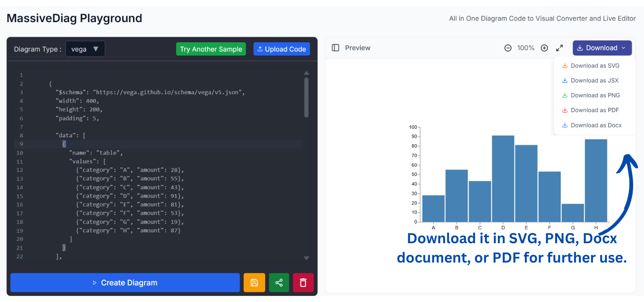Viewport: 644px width, 302px height.
Task: Click the "padding": 5 code line
Action: (x=77, y=118)
